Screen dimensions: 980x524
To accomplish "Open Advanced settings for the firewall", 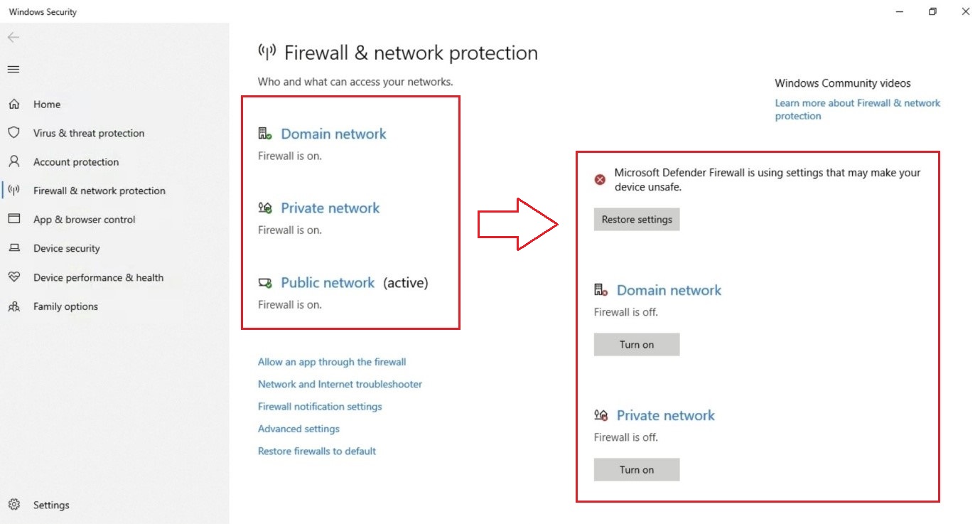I will tap(298, 429).
